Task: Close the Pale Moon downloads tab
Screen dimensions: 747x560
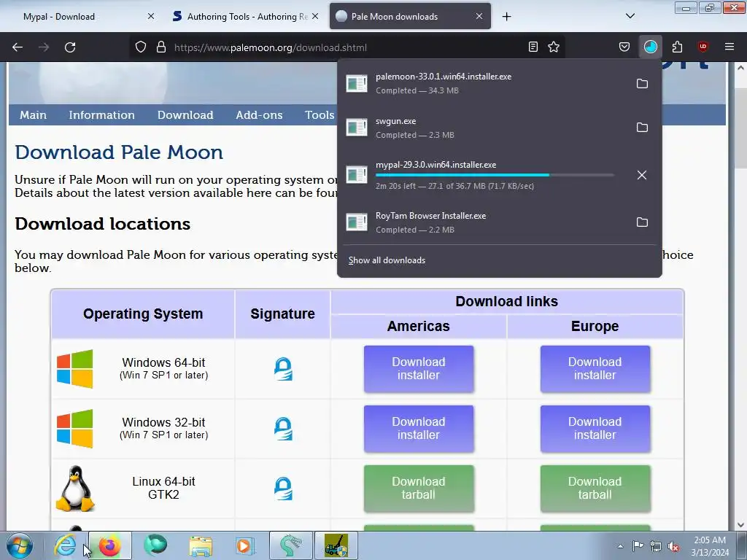Action: point(479,16)
